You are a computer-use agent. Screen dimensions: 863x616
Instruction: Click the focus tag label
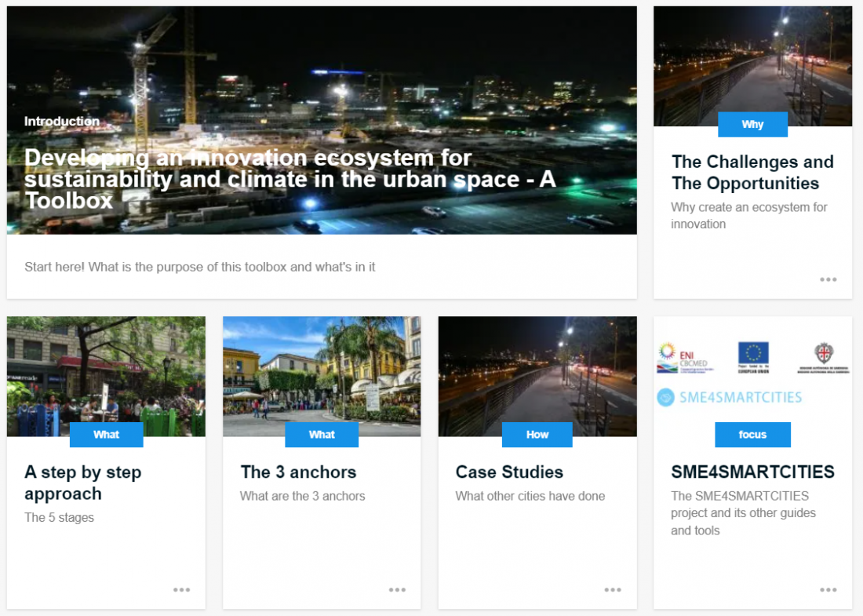[x=752, y=435]
